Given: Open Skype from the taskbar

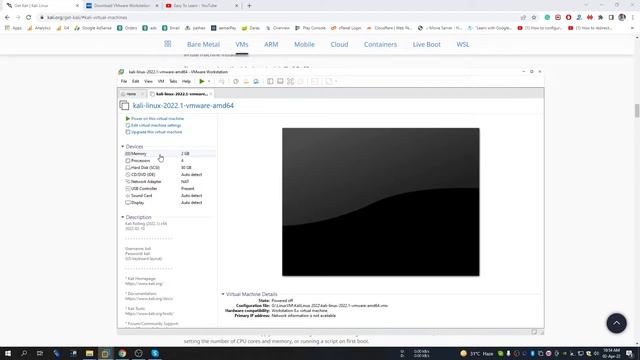Looking at the screenshot, I should point(155,353).
